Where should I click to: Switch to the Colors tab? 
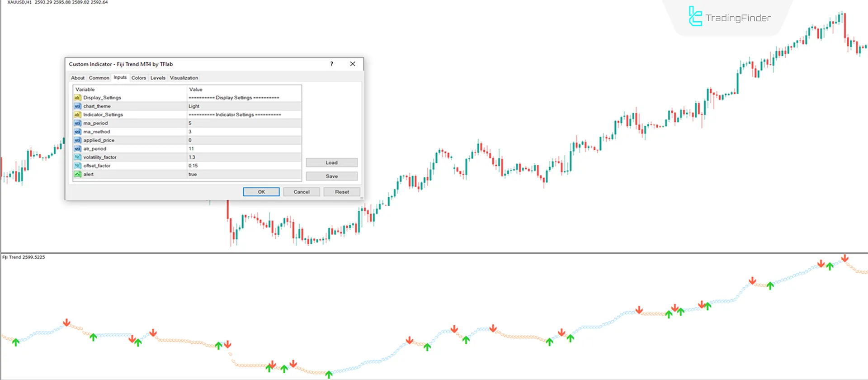pos(138,78)
